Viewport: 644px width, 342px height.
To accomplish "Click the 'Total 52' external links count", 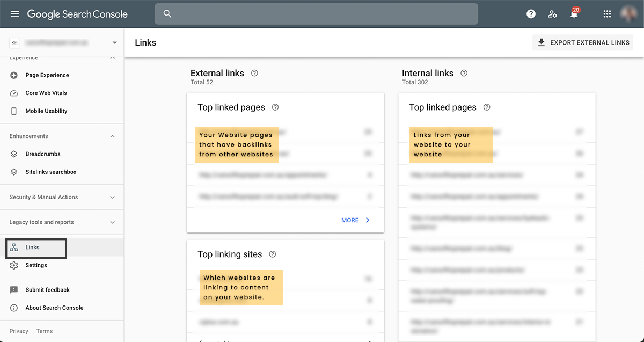I will (202, 82).
